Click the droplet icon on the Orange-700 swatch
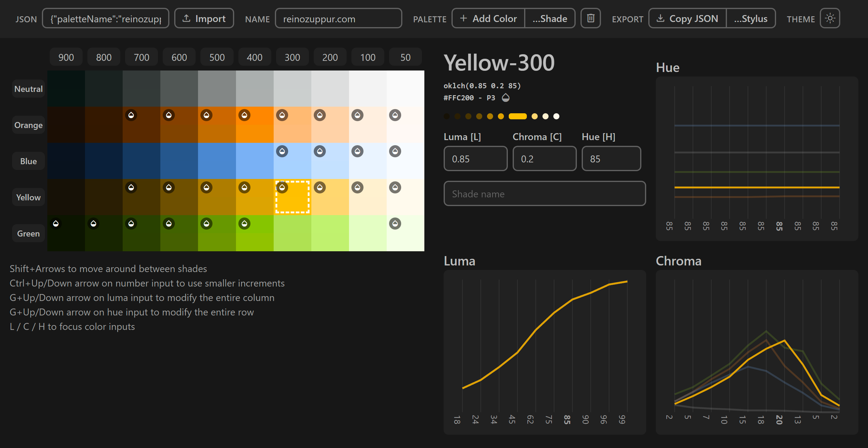 (131, 115)
